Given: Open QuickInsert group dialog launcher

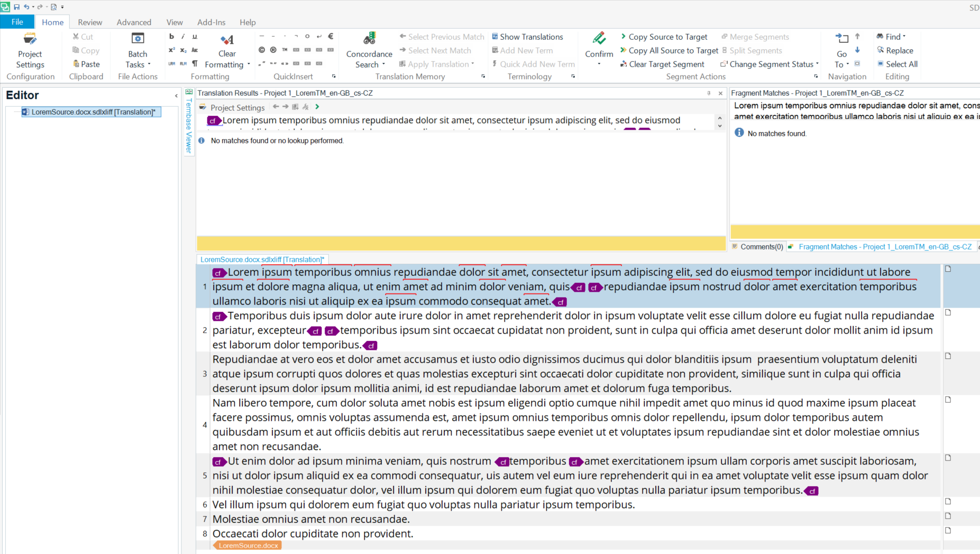Looking at the screenshot, I should [x=334, y=76].
